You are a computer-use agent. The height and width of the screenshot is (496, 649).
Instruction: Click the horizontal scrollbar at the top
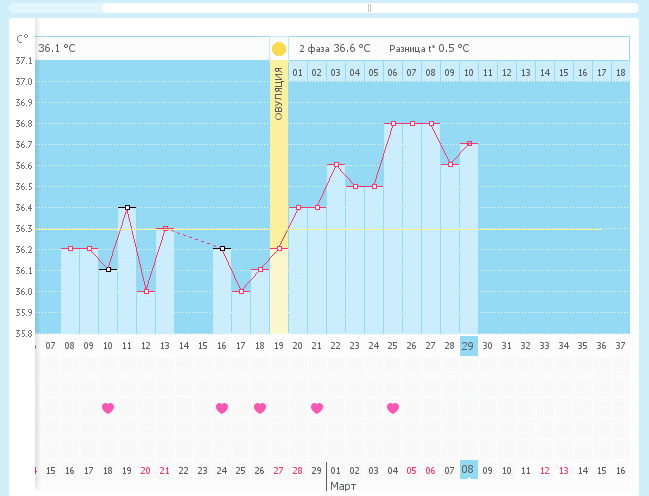tap(368, 8)
